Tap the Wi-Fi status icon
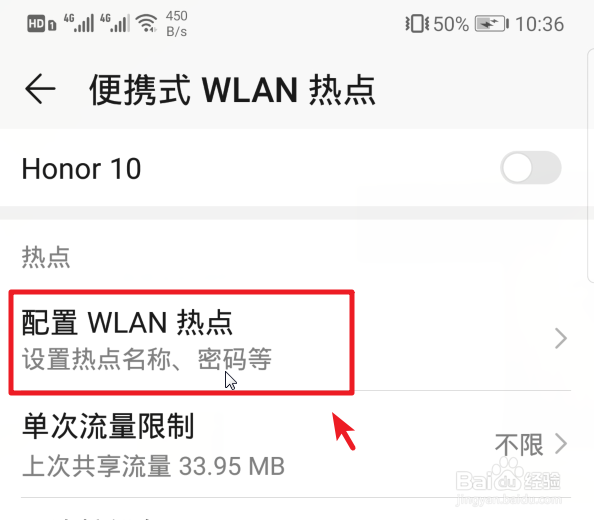The height and width of the screenshot is (520, 594). (x=147, y=23)
